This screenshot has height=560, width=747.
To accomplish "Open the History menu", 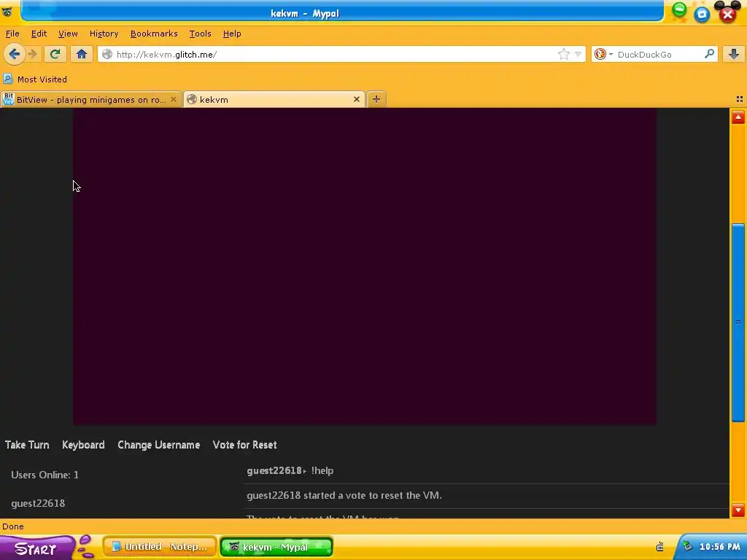I will (x=104, y=34).
